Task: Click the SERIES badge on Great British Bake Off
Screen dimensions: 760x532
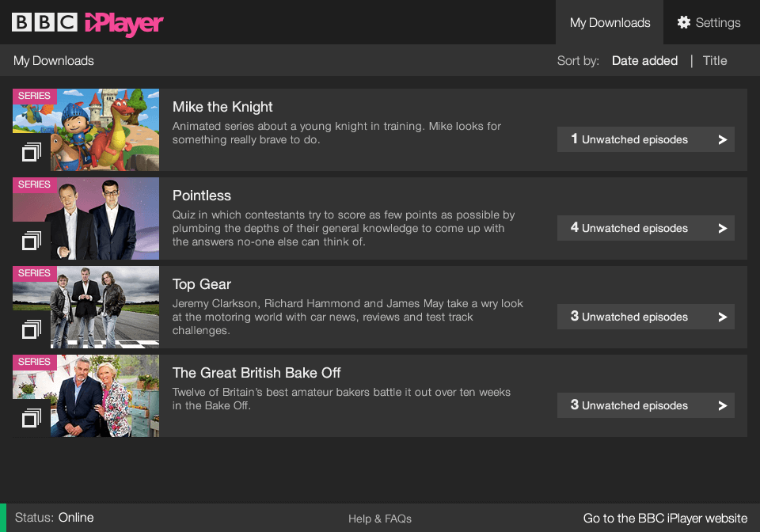Action: coord(34,362)
